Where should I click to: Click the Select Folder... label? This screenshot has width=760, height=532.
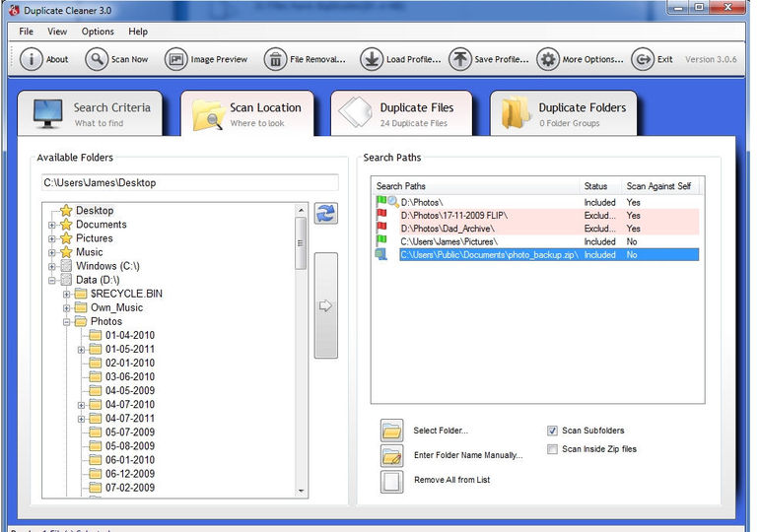(441, 431)
